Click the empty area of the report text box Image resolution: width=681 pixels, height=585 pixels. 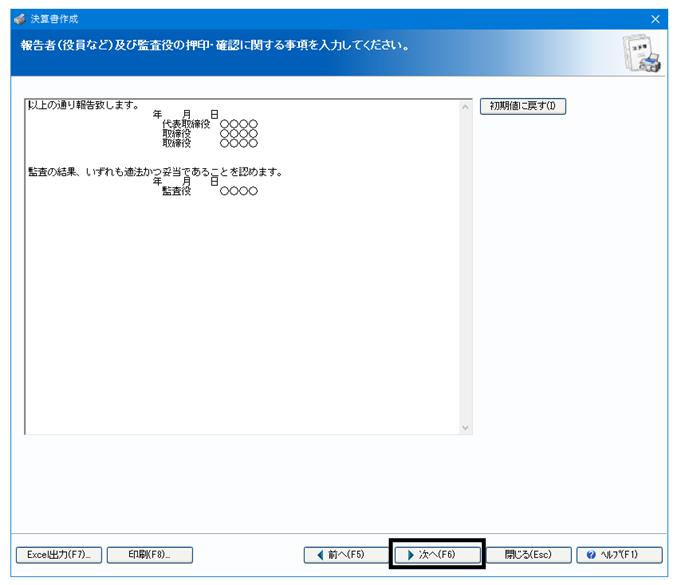tap(242, 313)
